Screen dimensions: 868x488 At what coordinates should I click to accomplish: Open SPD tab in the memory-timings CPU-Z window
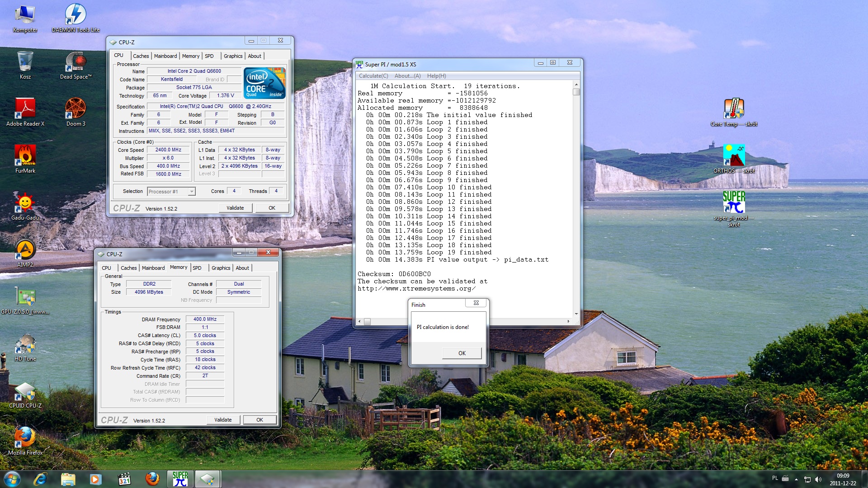197,268
